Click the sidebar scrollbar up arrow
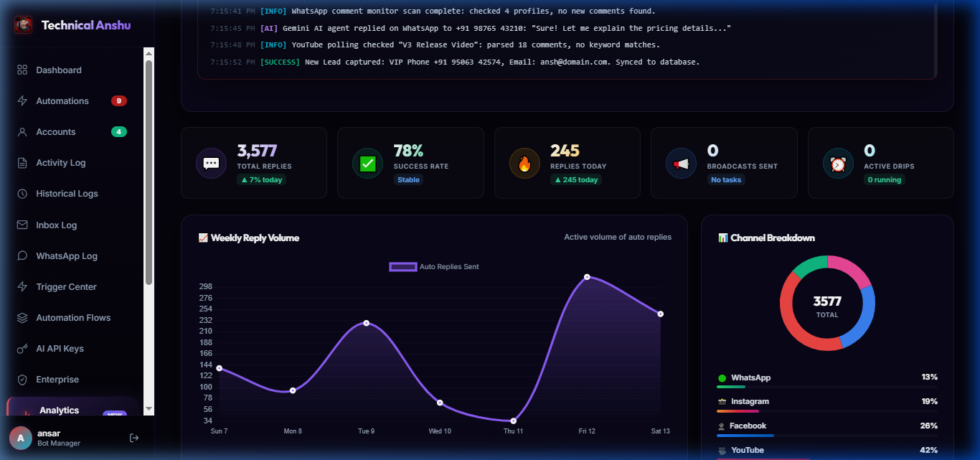The image size is (980, 460). pyautogui.click(x=149, y=53)
